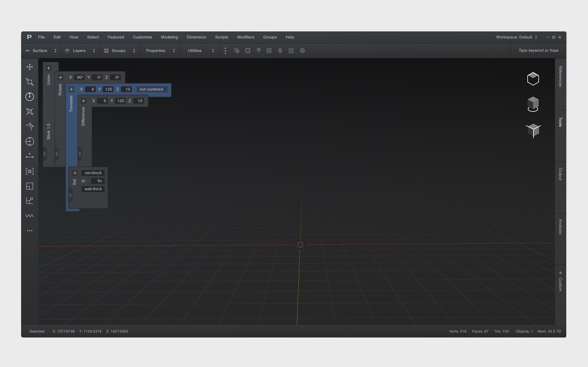Viewport: 588px width, 367px height.
Task: Open the Modifiers menu
Action: click(x=245, y=37)
